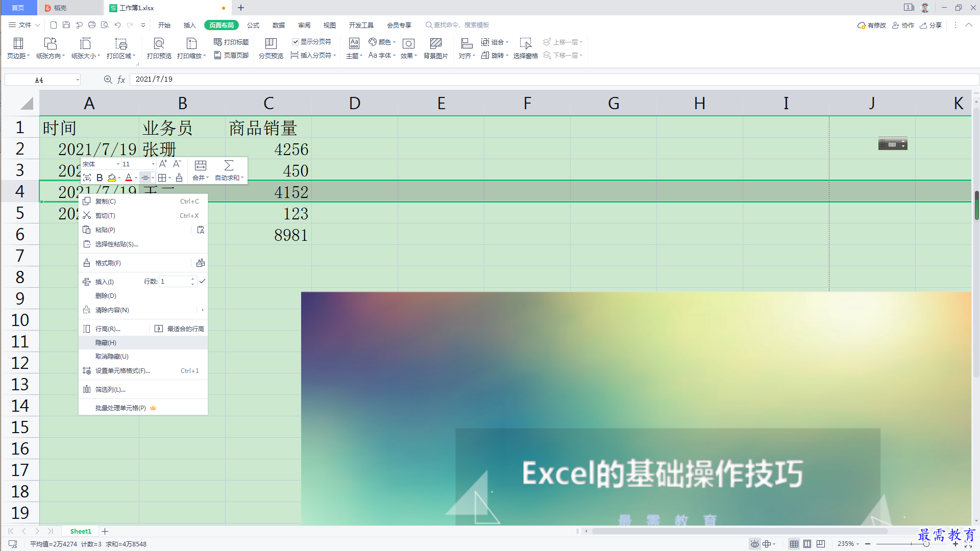Viewport: 980px width, 551px height.
Task: Click the Save icon in quick toolbar
Action: (66, 25)
